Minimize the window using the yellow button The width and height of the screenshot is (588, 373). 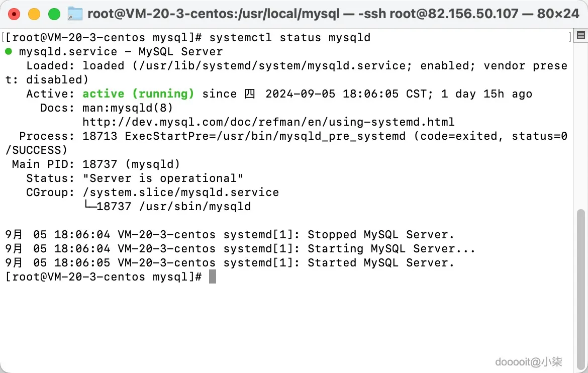tap(34, 14)
